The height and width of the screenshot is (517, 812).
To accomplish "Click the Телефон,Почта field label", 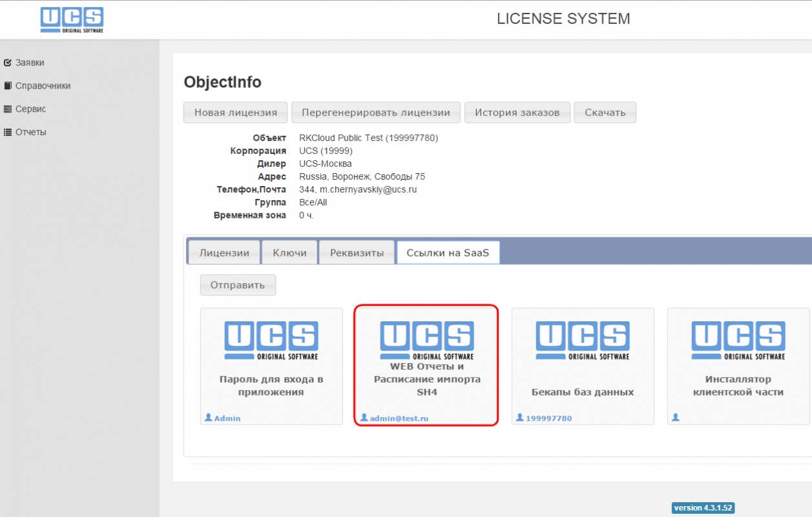I will point(251,189).
